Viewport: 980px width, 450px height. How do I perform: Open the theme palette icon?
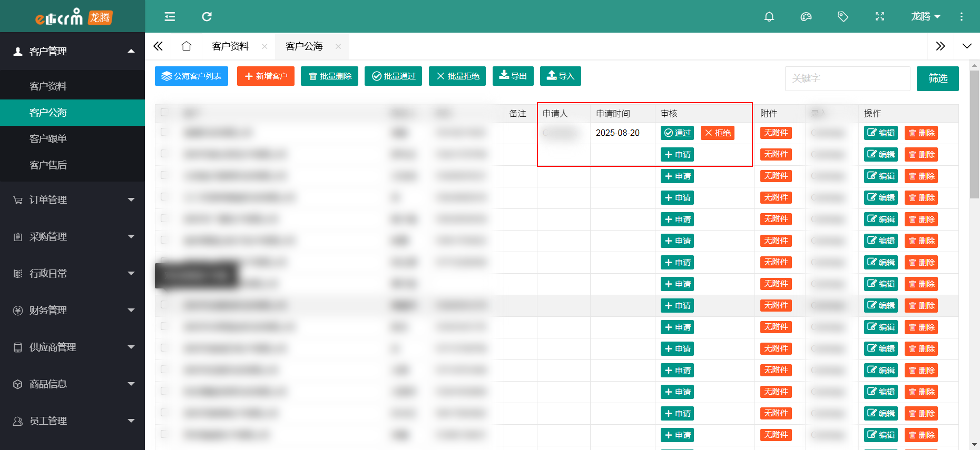click(806, 17)
